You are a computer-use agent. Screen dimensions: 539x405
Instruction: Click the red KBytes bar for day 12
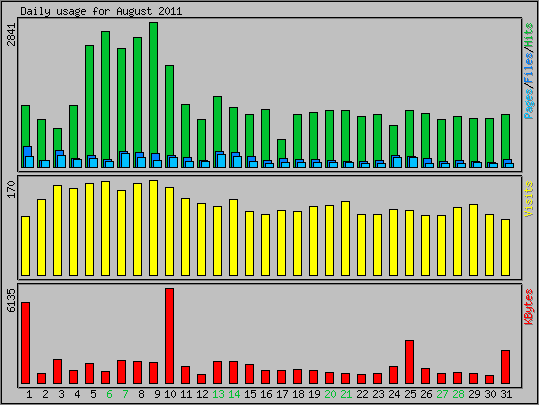[x=201, y=379]
